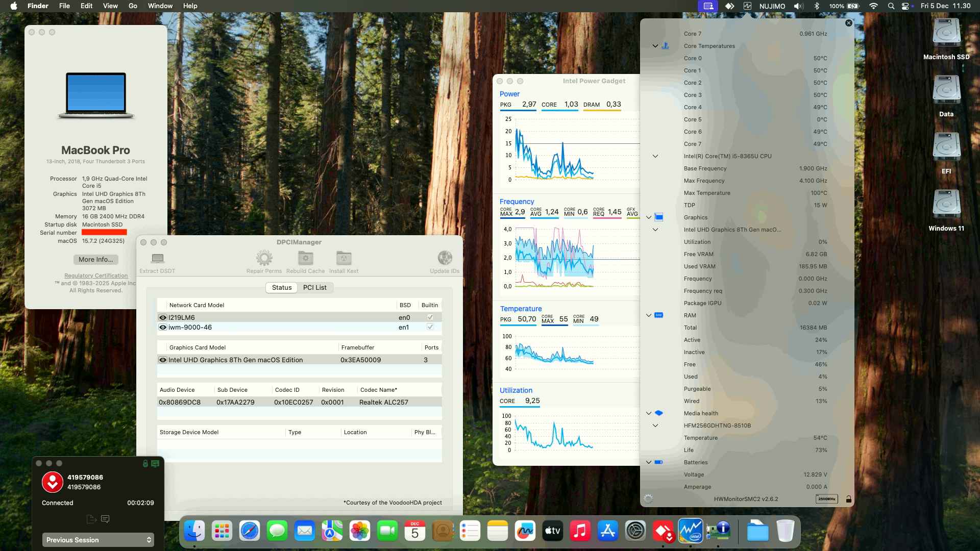Viewport: 980px width, 551px height.
Task: Expand the Intel Core i5-8365U CPU section
Action: [x=655, y=156]
